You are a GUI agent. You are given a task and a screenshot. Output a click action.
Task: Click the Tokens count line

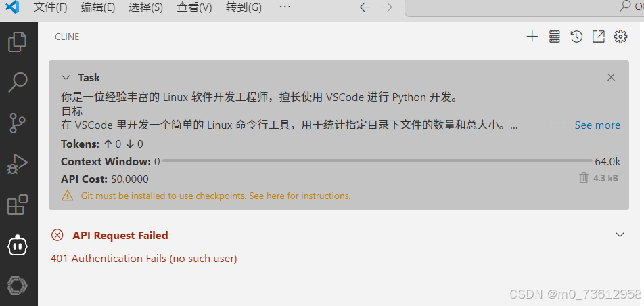102,144
